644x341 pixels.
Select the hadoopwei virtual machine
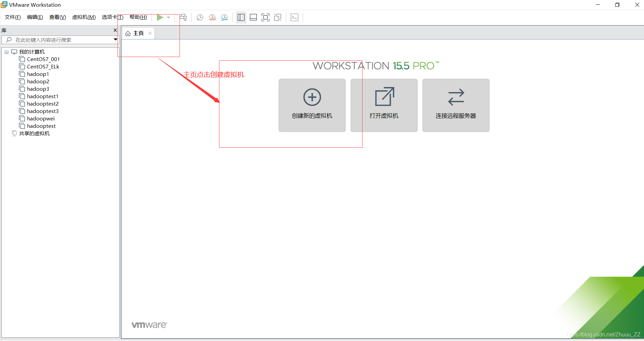(x=41, y=119)
